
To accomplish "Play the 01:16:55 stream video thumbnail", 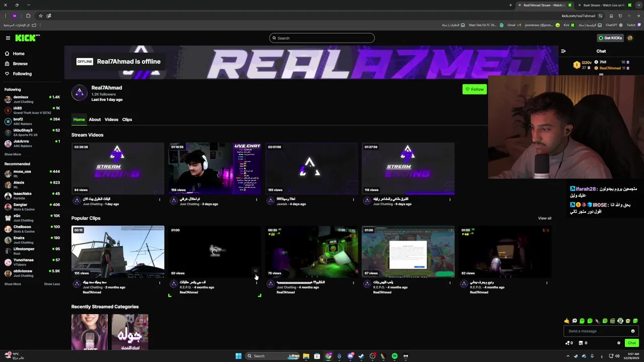I will pyautogui.click(x=214, y=168).
